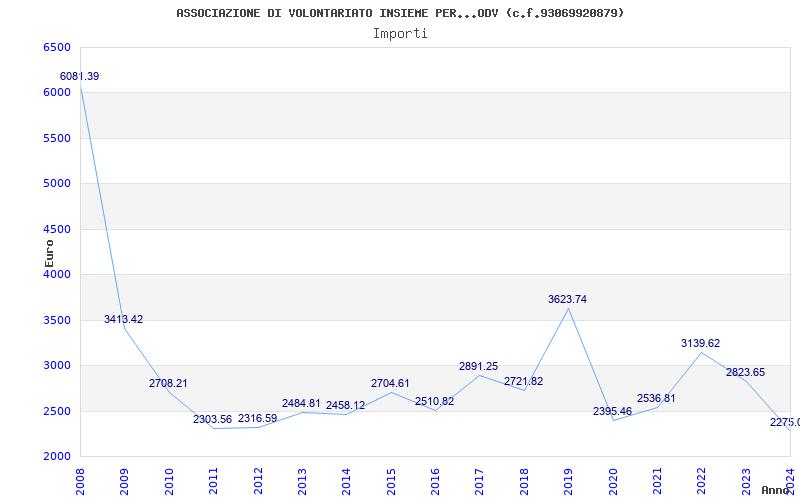The height and width of the screenshot is (500, 800).
Task: Click y-axis value 2500
Action: pyautogui.click(x=56, y=411)
